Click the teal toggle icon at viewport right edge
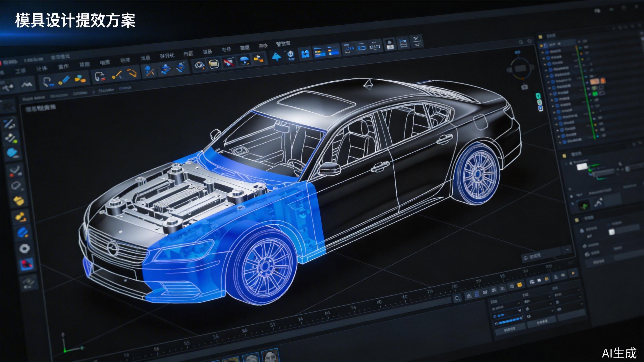 (x=538, y=96)
